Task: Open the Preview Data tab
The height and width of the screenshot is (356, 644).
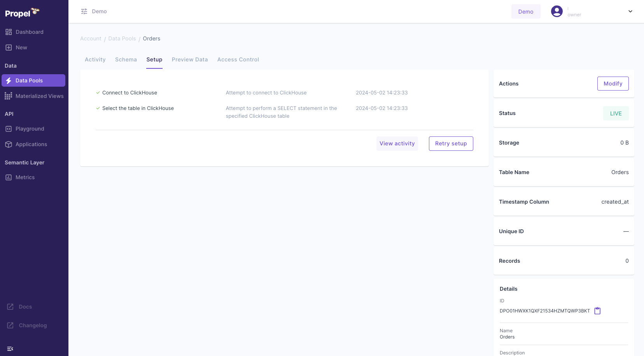Action: coord(190,59)
